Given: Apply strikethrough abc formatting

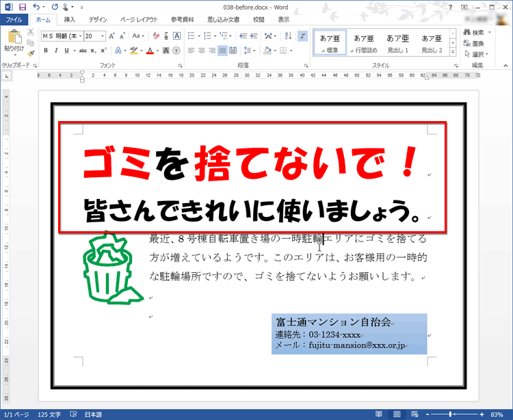Looking at the screenshot, I should 83,51.
